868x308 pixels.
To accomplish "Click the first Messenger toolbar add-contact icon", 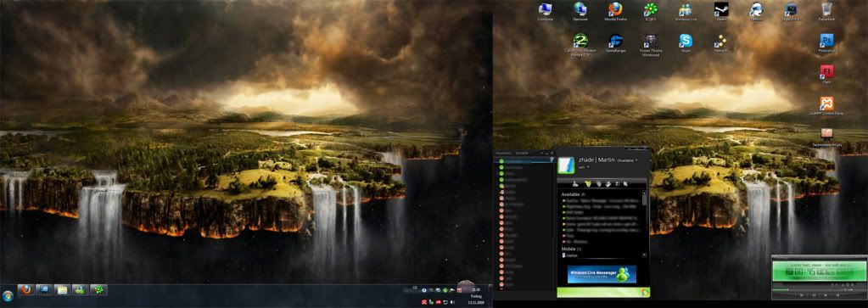I will [x=575, y=183].
